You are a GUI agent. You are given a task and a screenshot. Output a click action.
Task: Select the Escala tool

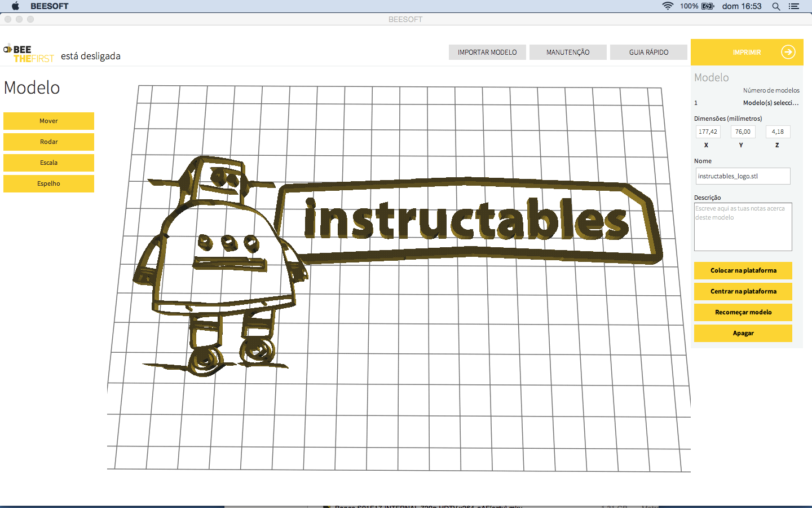[48, 163]
